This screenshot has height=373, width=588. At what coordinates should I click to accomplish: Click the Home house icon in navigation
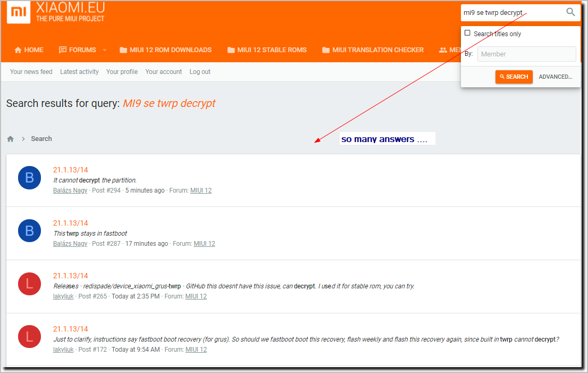point(18,50)
